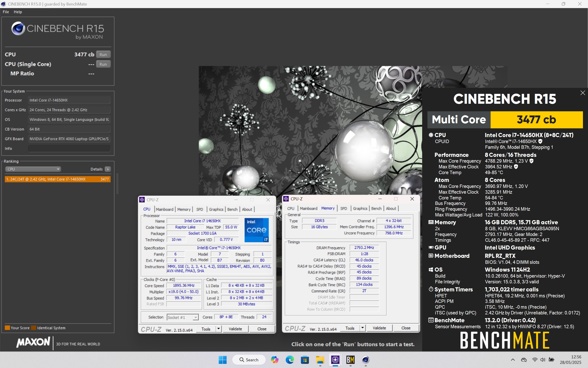
Task: Click the BenchMate section icon
Action: [431, 320]
